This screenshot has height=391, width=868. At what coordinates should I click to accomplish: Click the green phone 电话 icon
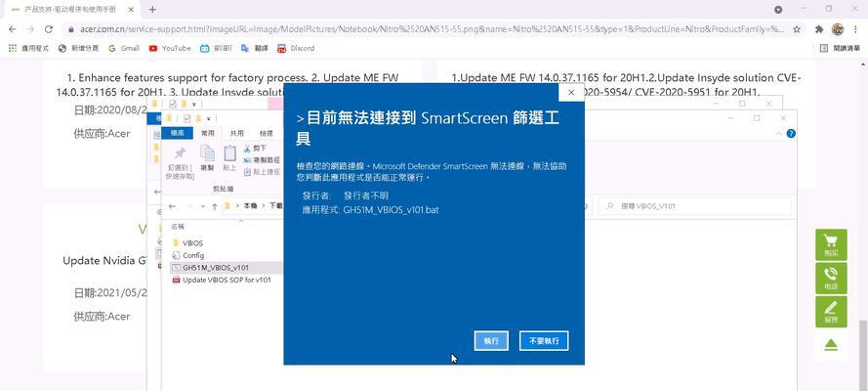coord(831,278)
